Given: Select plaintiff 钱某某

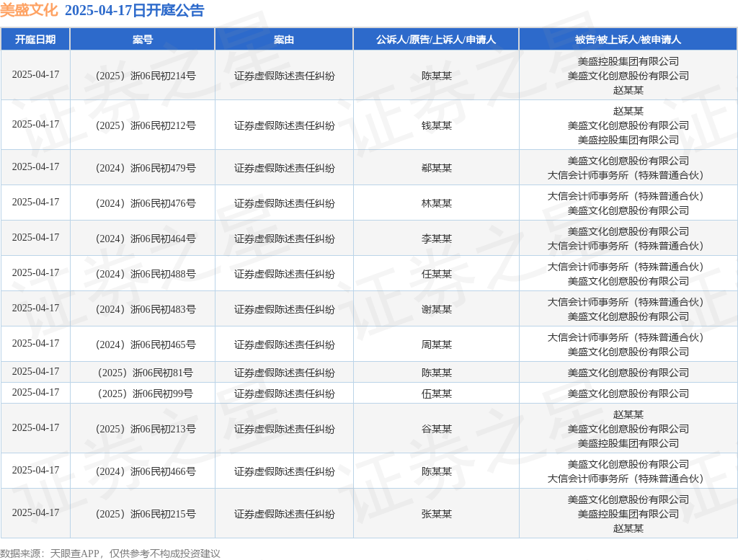Looking at the screenshot, I should [x=436, y=125].
